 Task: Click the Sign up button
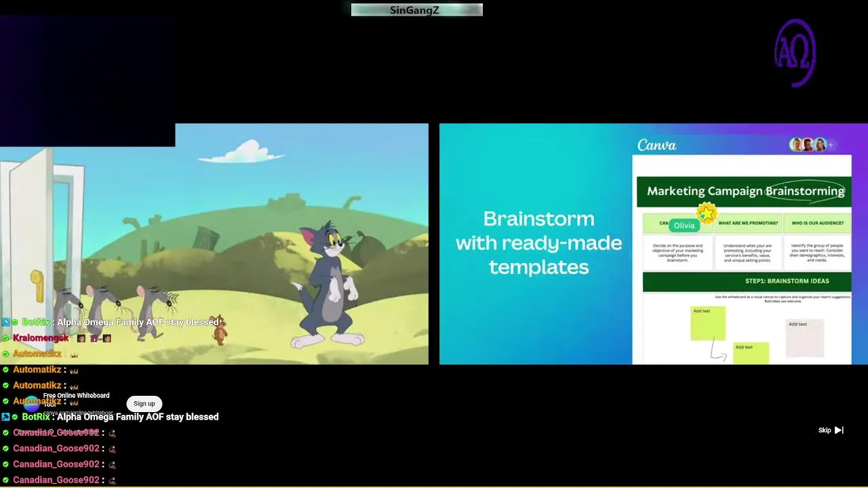(144, 404)
